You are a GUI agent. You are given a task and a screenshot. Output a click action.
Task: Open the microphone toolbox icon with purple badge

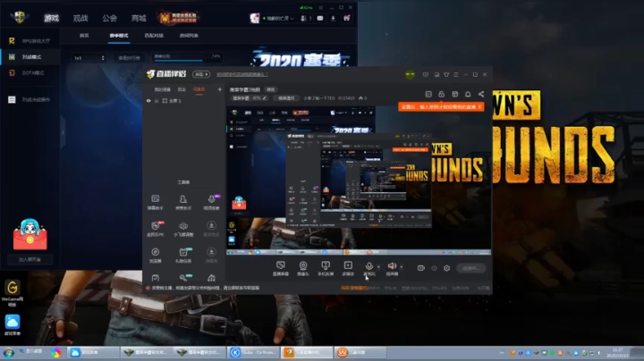click(x=211, y=202)
